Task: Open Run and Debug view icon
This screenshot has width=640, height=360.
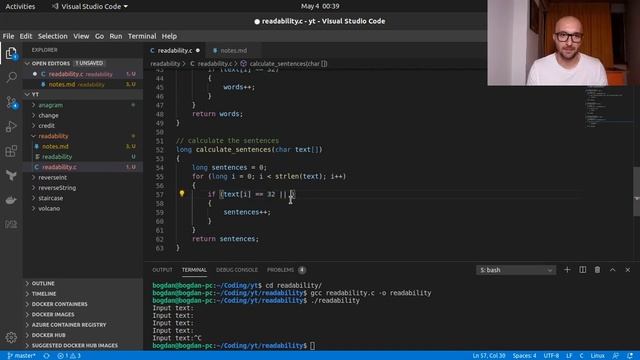Action: [x=11, y=127]
